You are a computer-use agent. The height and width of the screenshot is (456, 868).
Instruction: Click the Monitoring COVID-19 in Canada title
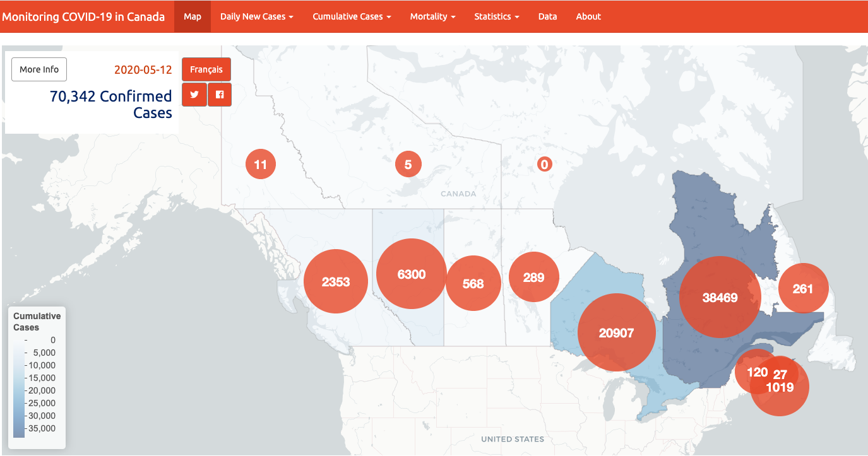(83, 16)
